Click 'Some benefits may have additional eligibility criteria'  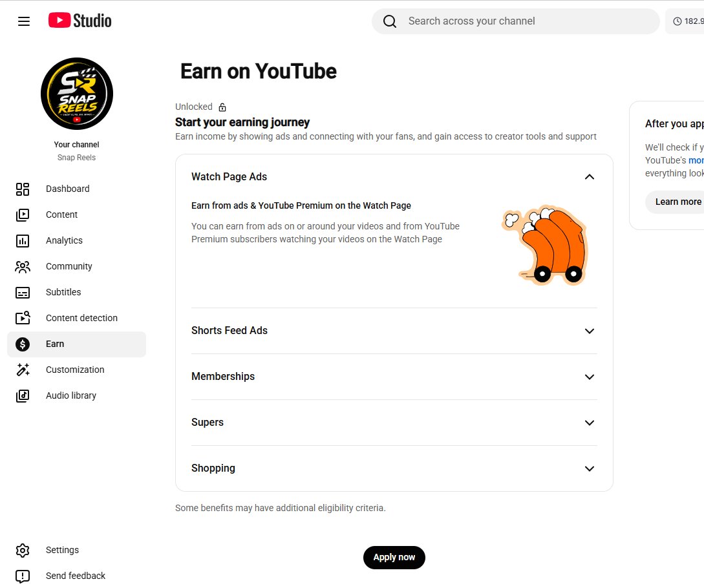[280, 508]
